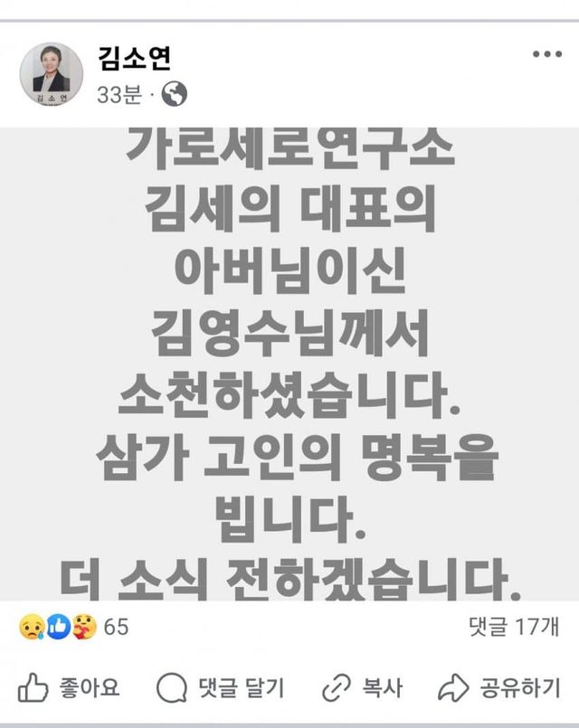The width and height of the screenshot is (579, 728).
Task: Click the 김소연 profile picture
Action: coord(52,74)
